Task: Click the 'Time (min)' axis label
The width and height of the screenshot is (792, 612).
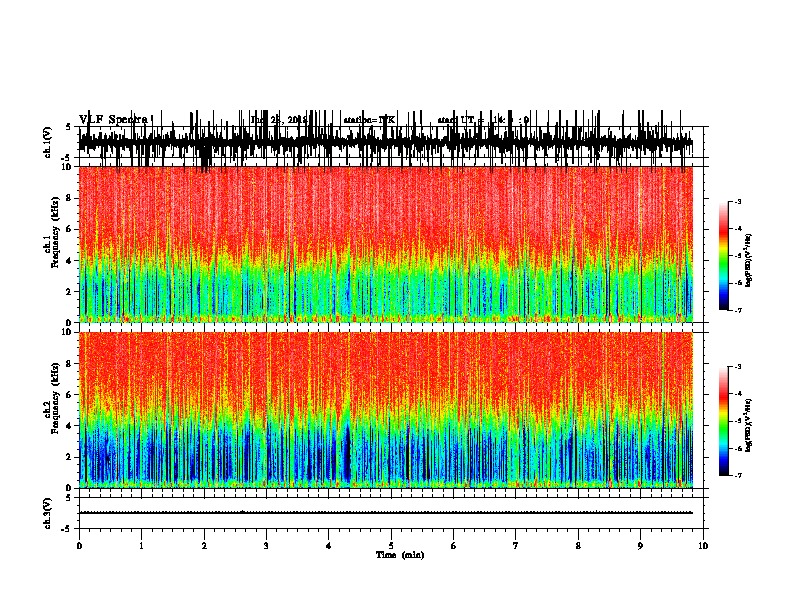Action: pos(400,555)
